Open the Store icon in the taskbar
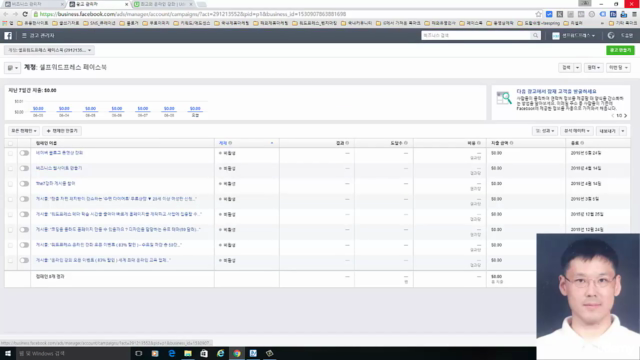The image size is (640, 360). [x=204, y=353]
